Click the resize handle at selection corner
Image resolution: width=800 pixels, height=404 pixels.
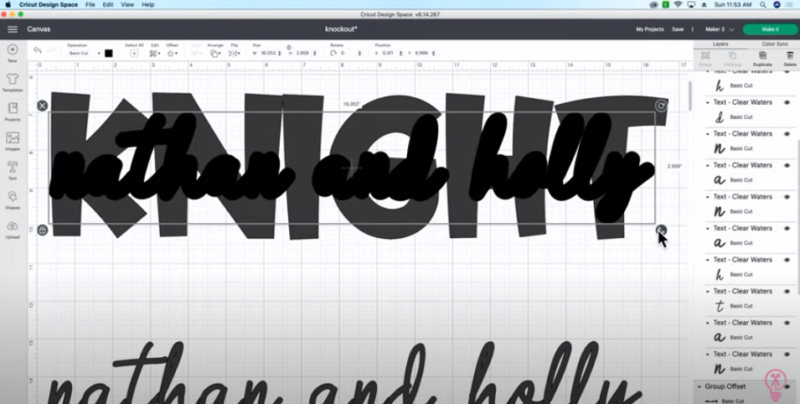click(661, 230)
